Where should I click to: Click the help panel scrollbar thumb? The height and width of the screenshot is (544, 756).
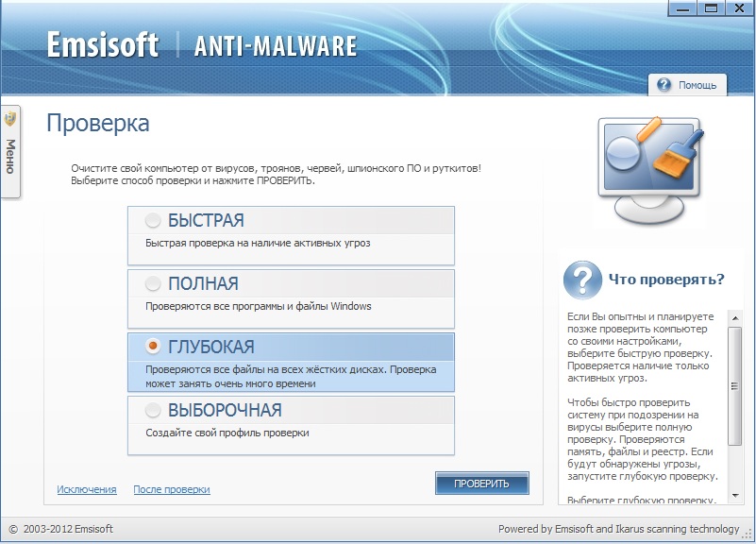tap(735, 386)
